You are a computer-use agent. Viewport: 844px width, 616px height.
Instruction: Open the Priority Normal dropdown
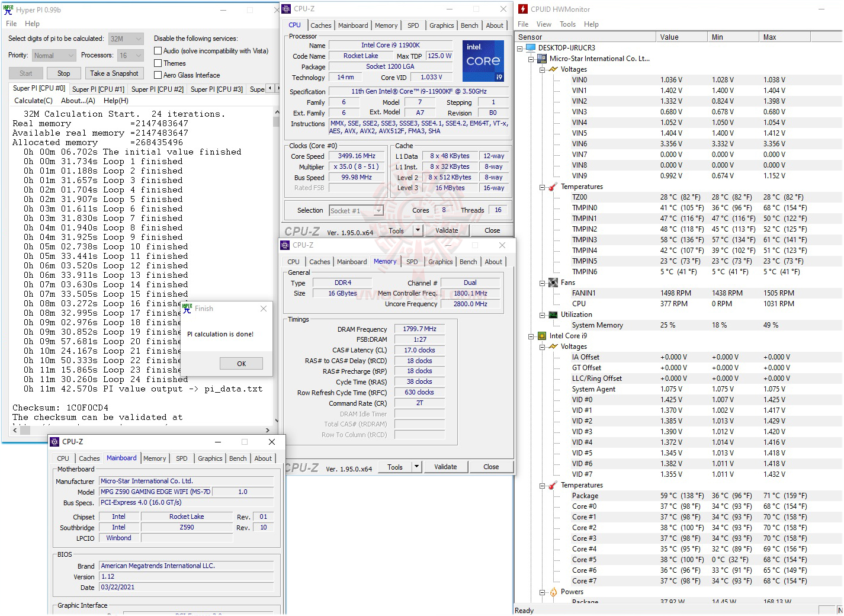click(54, 56)
